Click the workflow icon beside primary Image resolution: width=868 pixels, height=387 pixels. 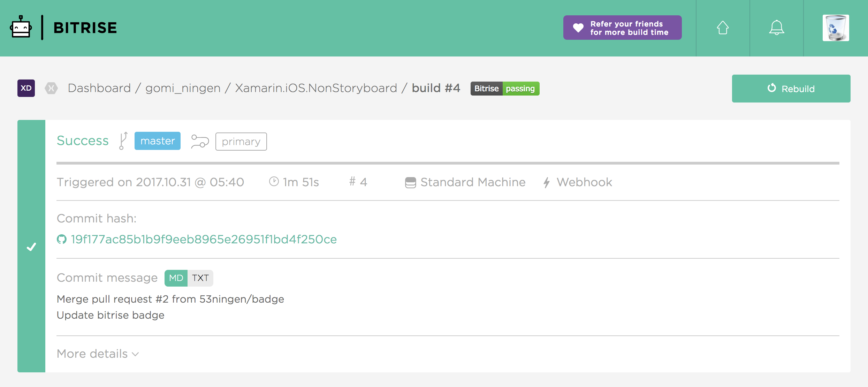click(200, 141)
